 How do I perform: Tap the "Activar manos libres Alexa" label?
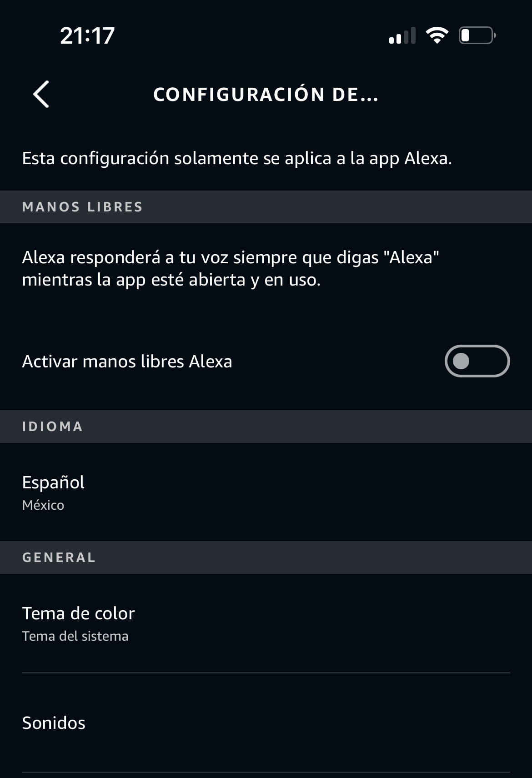(x=127, y=361)
